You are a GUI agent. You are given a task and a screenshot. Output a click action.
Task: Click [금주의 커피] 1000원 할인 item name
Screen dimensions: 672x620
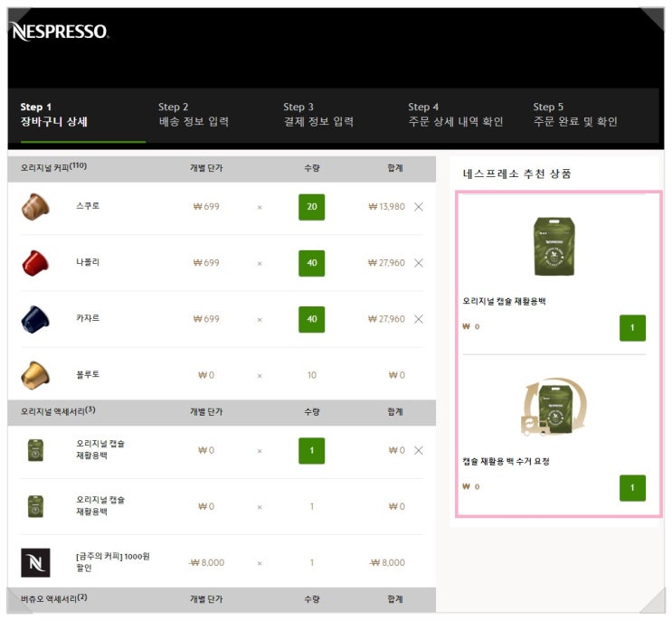point(113,562)
